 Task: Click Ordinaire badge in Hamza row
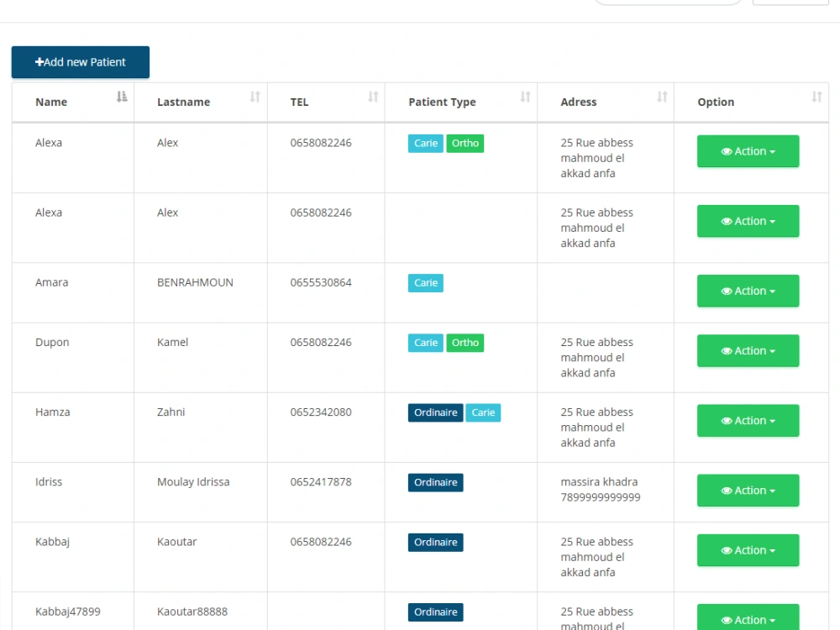[435, 412]
